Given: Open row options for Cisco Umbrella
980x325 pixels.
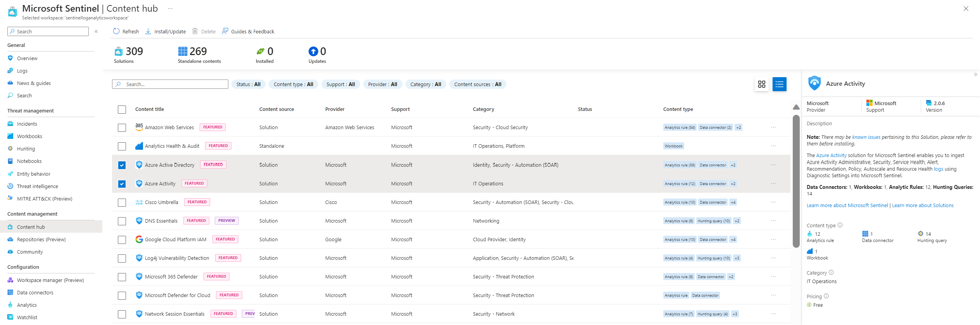Looking at the screenshot, I should click(x=773, y=202).
